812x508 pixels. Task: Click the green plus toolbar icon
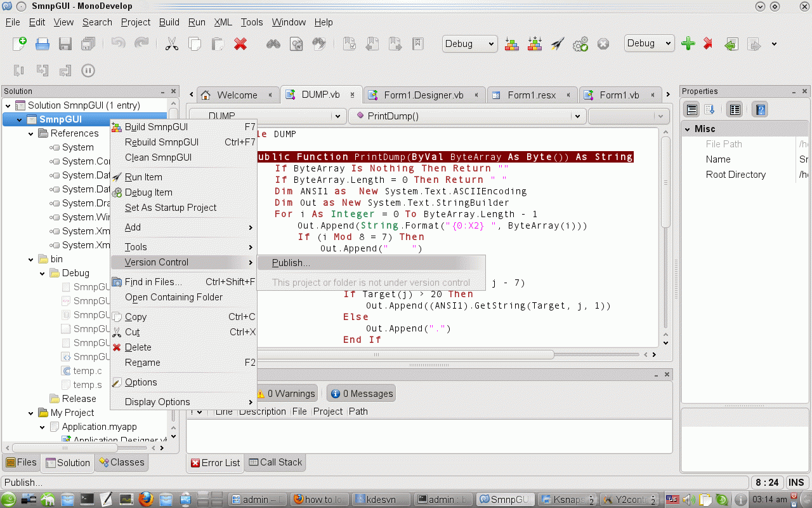click(688, 44)
